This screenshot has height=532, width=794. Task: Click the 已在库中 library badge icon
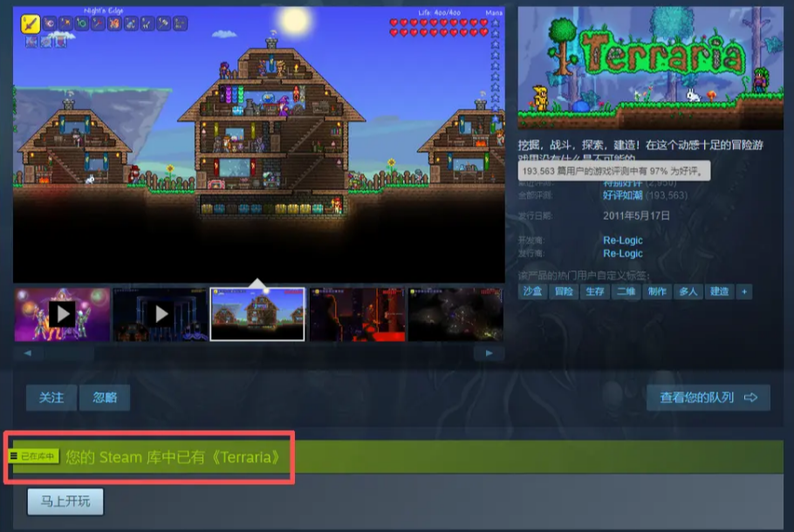[33, 456]
